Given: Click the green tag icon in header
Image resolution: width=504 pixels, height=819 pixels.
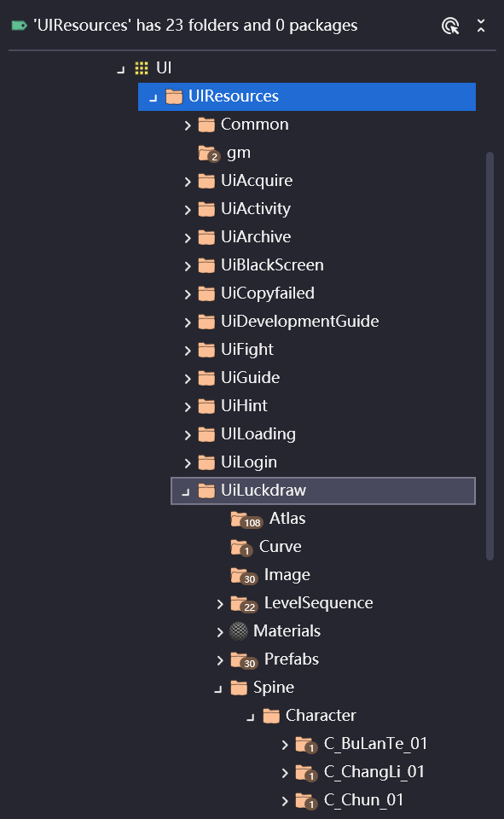Looking at the screenshot, I should tap(20, 25).
